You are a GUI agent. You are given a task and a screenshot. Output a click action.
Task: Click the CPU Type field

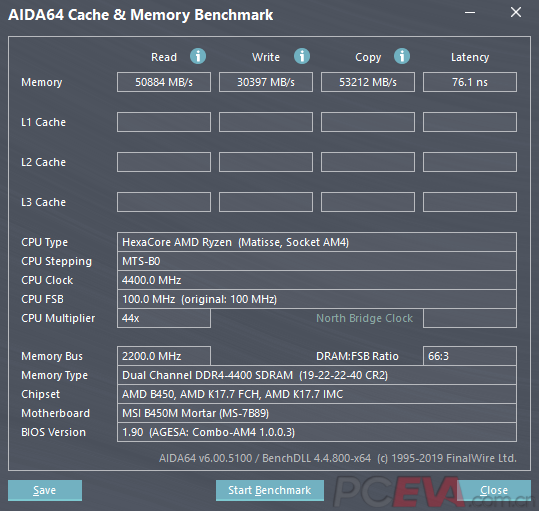coord(317,242)
